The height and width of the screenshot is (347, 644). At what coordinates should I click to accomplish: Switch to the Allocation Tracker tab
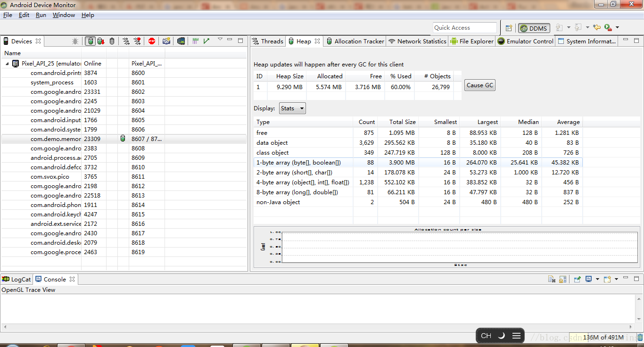[x=355, y=41]
